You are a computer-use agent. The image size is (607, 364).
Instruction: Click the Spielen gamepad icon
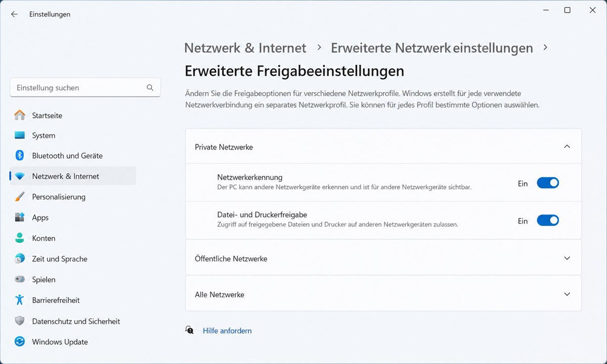click(x=20, y=280)
